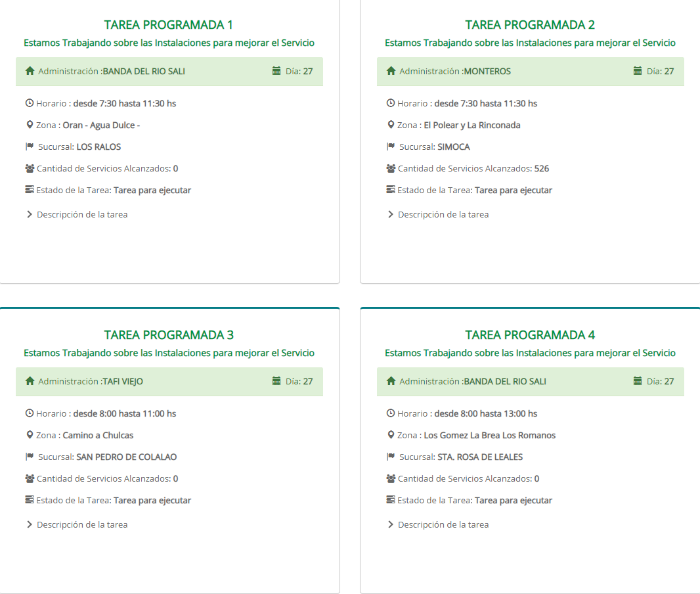Click the calendar icon in Tarea Programada 1
The height and width of the screenshot is (594, 700).
tap(276, 70)
